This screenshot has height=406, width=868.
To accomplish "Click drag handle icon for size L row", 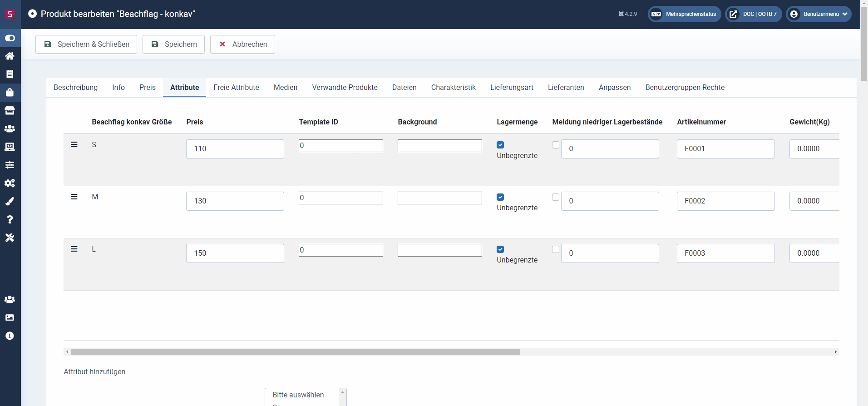I will click(74, 249).
